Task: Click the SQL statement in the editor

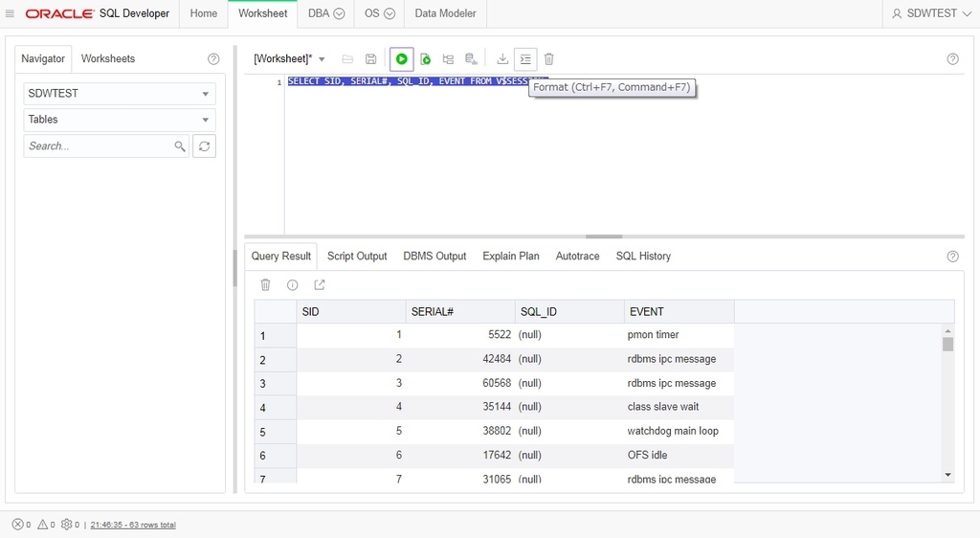Action: [x=417, y=81]
